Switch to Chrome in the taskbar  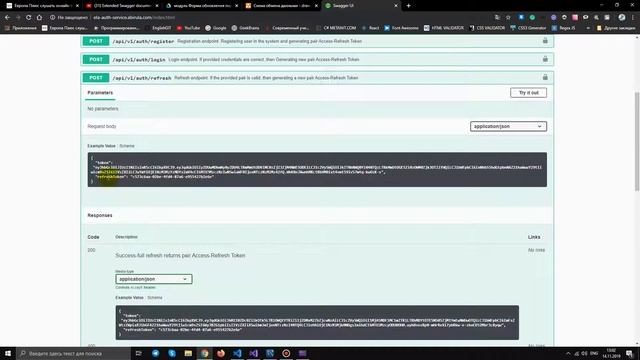point(204,353)
